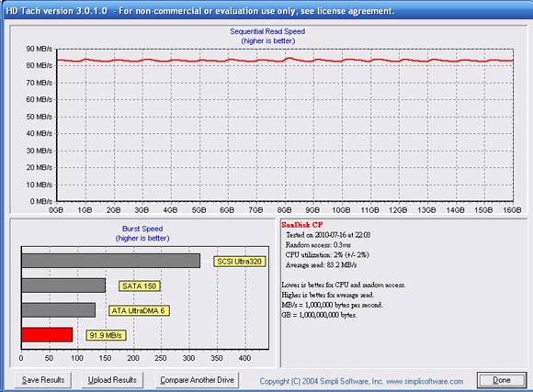533x392 pixels.
Task: Click the Random access 0.3ms text
Action: pyautogui.click(x=318, y=245)
